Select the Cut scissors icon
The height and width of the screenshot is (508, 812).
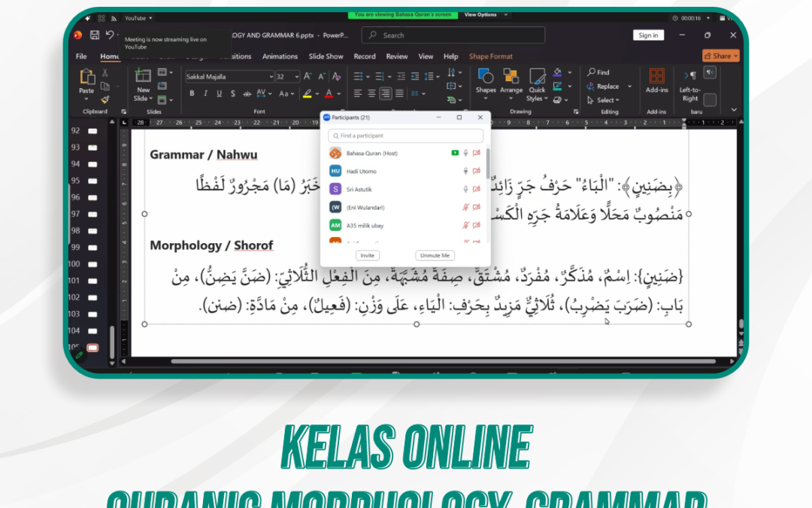coord(105,72)
